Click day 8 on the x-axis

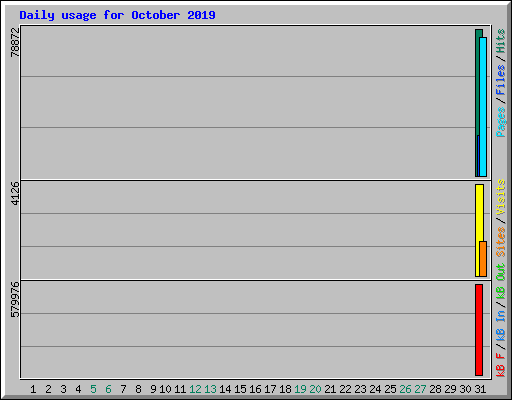[x=138, y=389]
